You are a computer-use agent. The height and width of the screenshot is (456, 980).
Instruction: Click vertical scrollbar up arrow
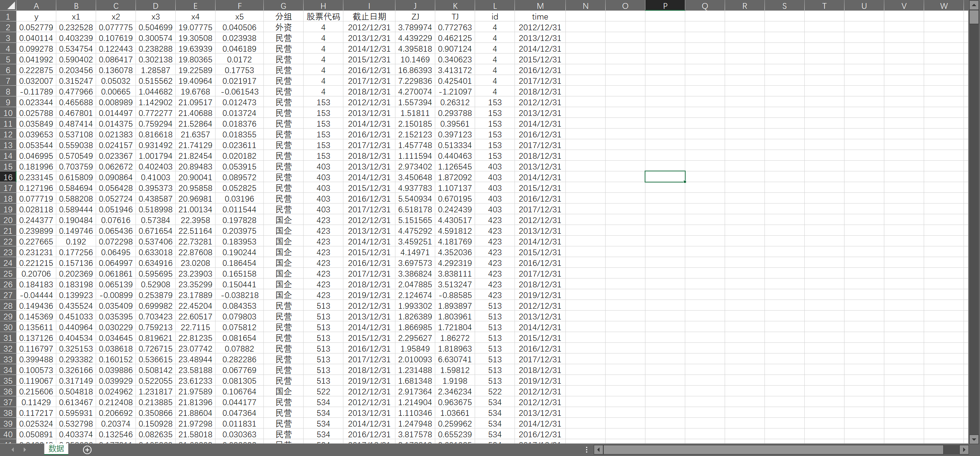(x=974, y=5)
